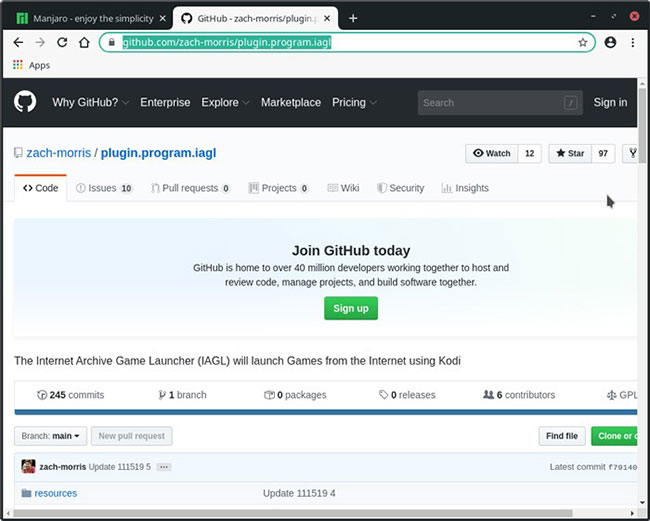The height and width of the screenshot is (521, 650).
Task: Click the fork icon button
Action: coord(631,153)
